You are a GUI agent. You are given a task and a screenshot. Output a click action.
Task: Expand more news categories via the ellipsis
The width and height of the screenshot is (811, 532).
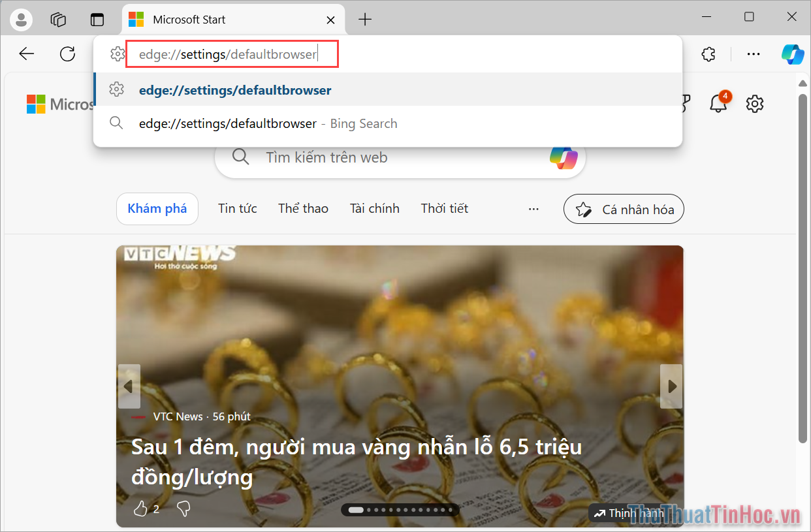click(533, 208)
